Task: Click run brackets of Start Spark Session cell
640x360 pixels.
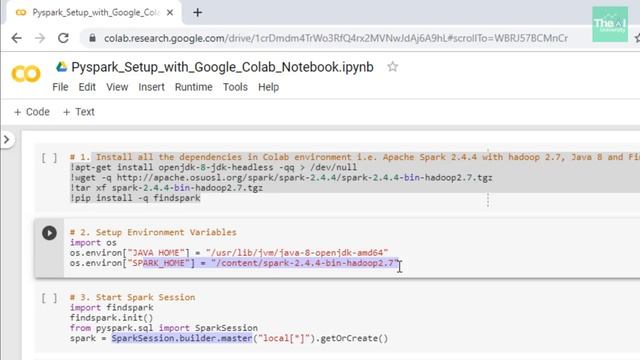Action: pos(49,298)
